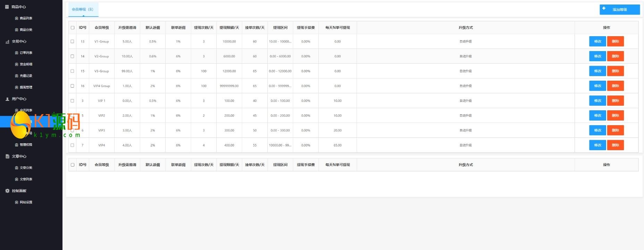Image resolution: width=644 pixels, height=250 pixels.
Task: Click the 升级方式 column header in top table
Action: (x=466, y=27)
